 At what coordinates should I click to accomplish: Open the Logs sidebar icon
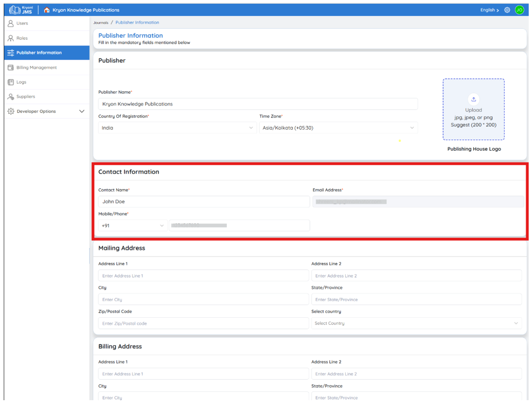[10, 82]
